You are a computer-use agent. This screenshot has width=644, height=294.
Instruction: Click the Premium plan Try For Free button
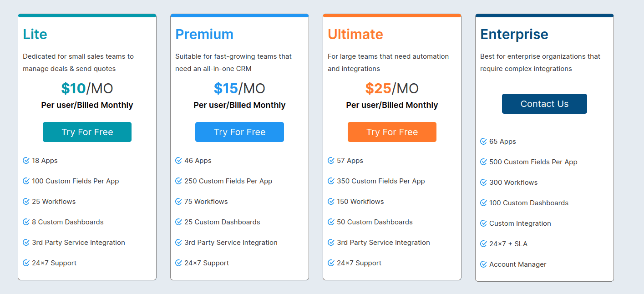tap(239, 132)
